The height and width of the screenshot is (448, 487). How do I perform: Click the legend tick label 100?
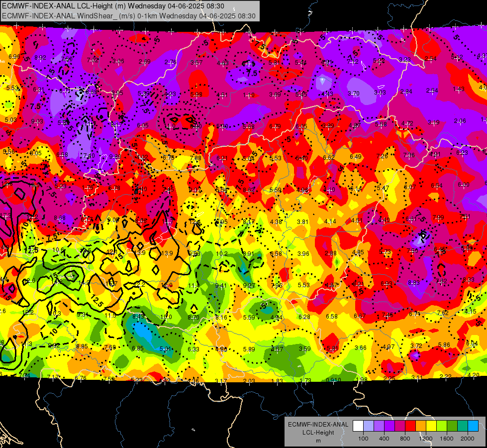point(363,439)
